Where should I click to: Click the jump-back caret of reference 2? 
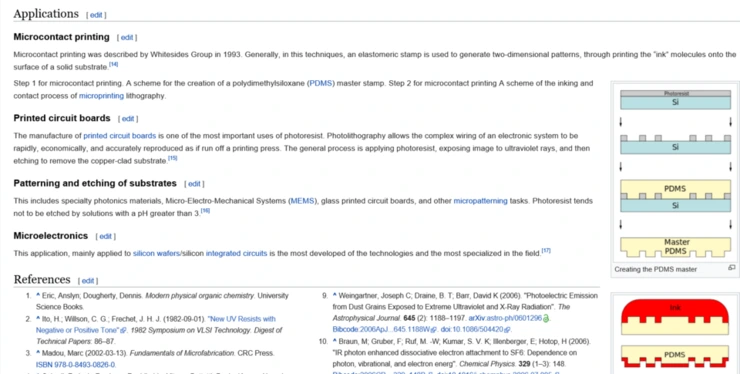38,318
